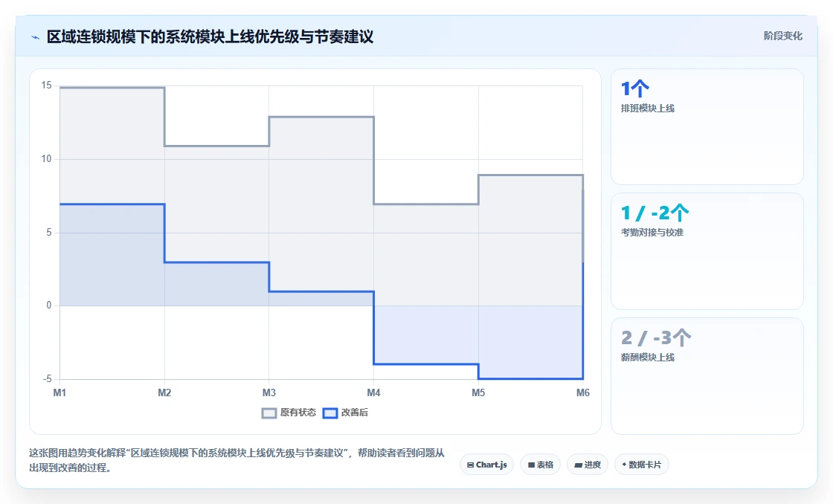Viewport: 833px width, 504px height.
Task: Click the 1个 value
Action: [635, 88]
